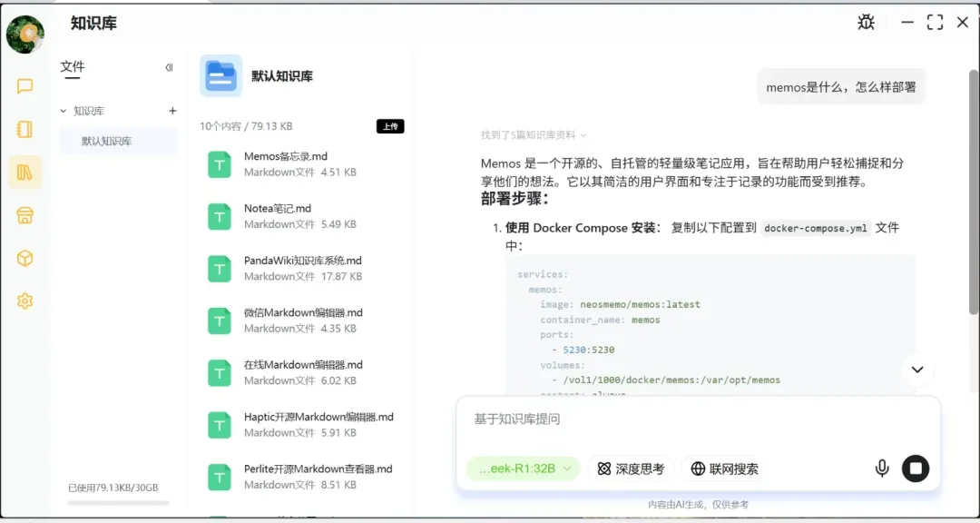Click the 部署步骤： heading
This screenshot has height=523, width=980.
515,200
